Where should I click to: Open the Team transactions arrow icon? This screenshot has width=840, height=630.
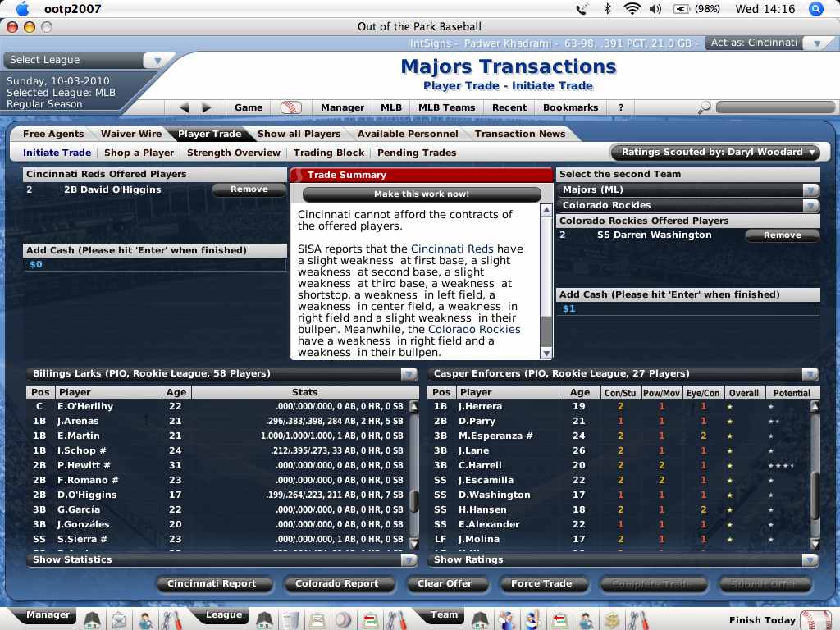coord(559,620)
